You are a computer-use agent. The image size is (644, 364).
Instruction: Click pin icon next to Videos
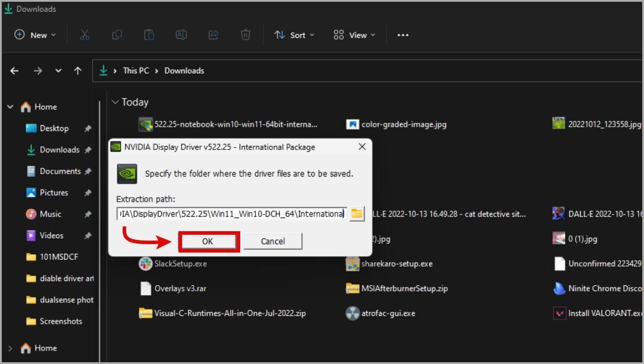pos(88,235)
